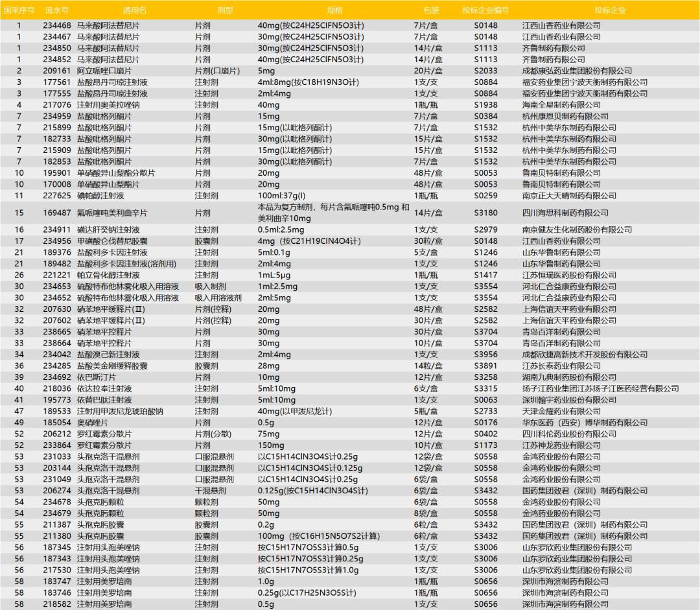The image size is (700, 610).
Task: Click serial number 238665
Action: (x=57, y=332)
